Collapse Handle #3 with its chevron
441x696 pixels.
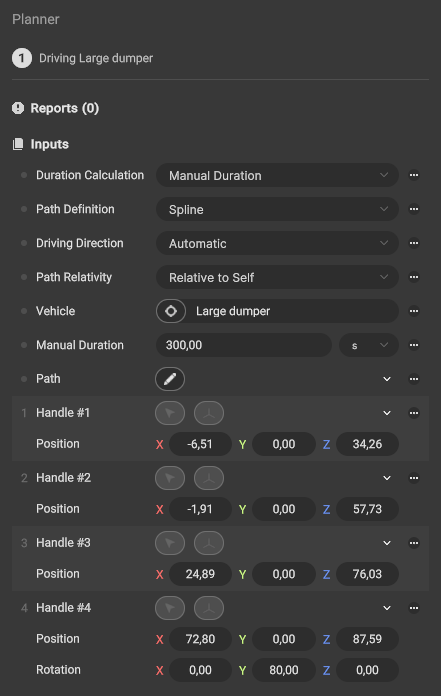click(387, 543)
